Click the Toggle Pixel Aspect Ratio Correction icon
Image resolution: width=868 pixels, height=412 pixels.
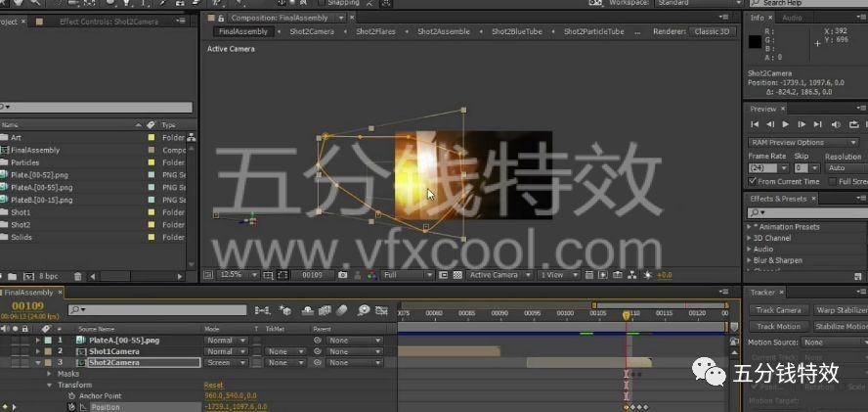pos(589,275)
